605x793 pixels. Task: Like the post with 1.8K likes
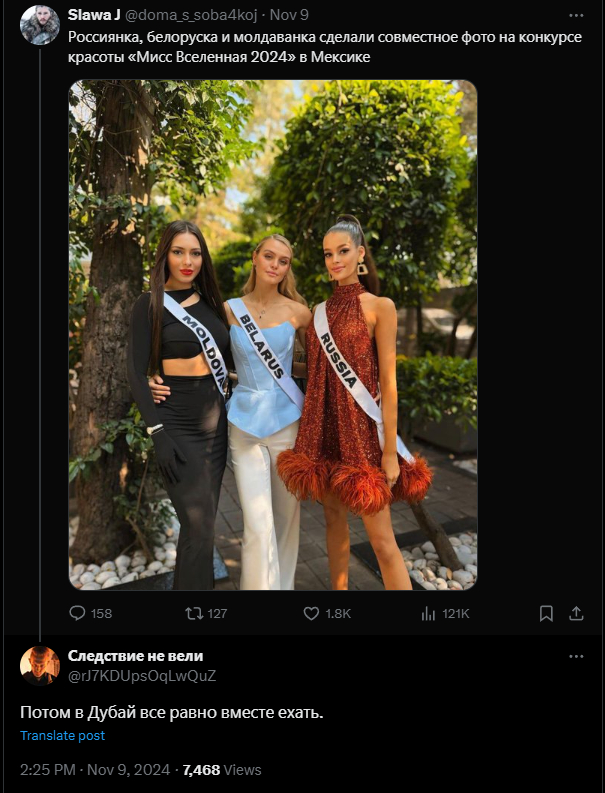click(311, 613)
